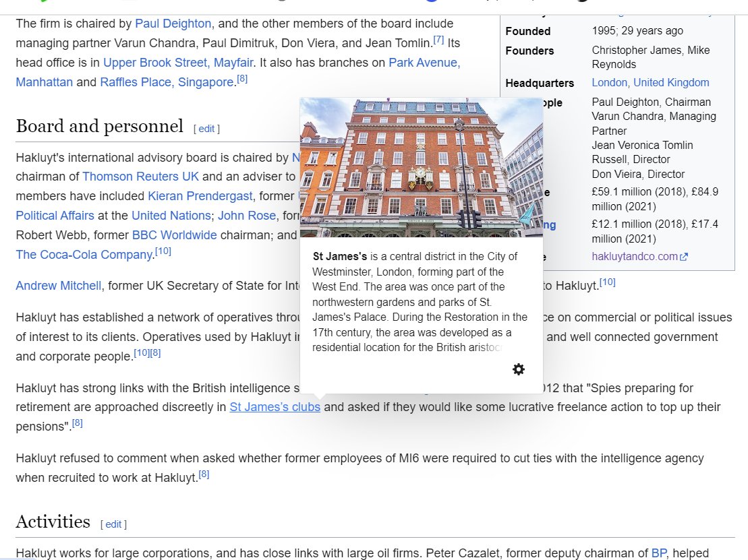The image size is (748, 560).
Task: Visit hakluytandco.com website link
Action: pyautogui.click(x=635, y=256)
